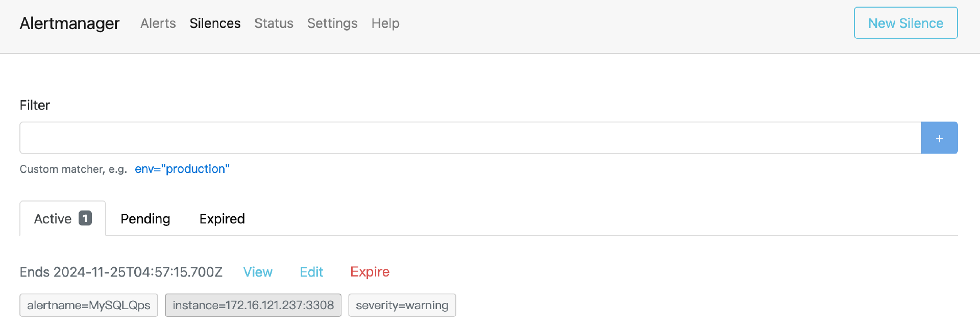The image size is (980, 327).
Task: Go to the Alerts page
Action: pyautogui.click(x=158, y=23)
